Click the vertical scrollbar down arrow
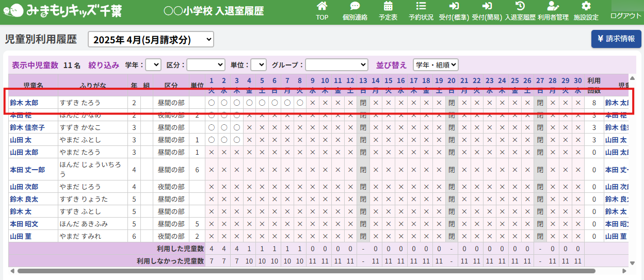 pyautogui.click(x=633, y=263)
